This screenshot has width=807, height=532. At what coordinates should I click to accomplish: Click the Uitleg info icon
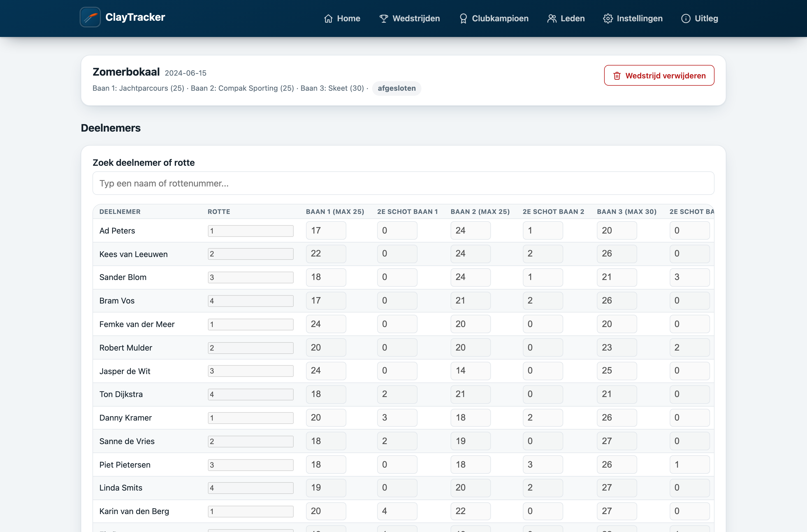[686, 19]
